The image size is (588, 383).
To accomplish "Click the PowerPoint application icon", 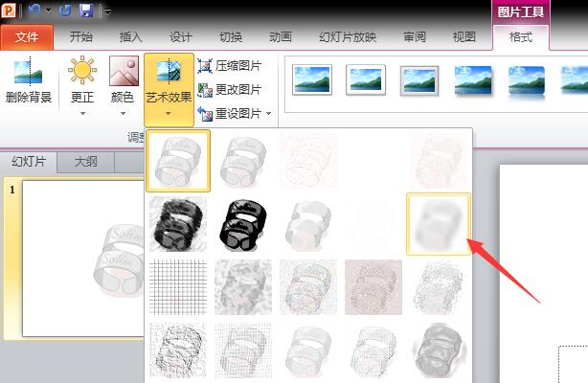I will pyautogui.click(x=9, y=11).
